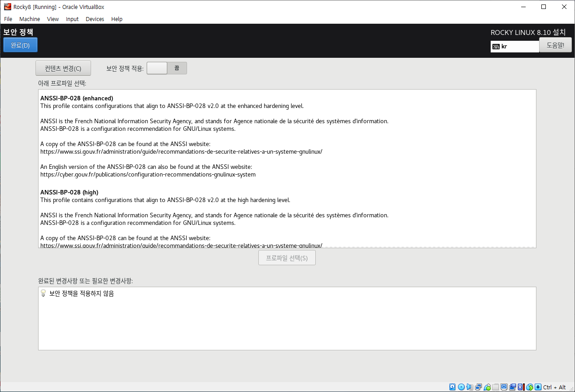Image resolution: width=575 pixels, height=392 pixels.
Task: Click the recording indicator icon in status bar
Action: pos(513,387)
